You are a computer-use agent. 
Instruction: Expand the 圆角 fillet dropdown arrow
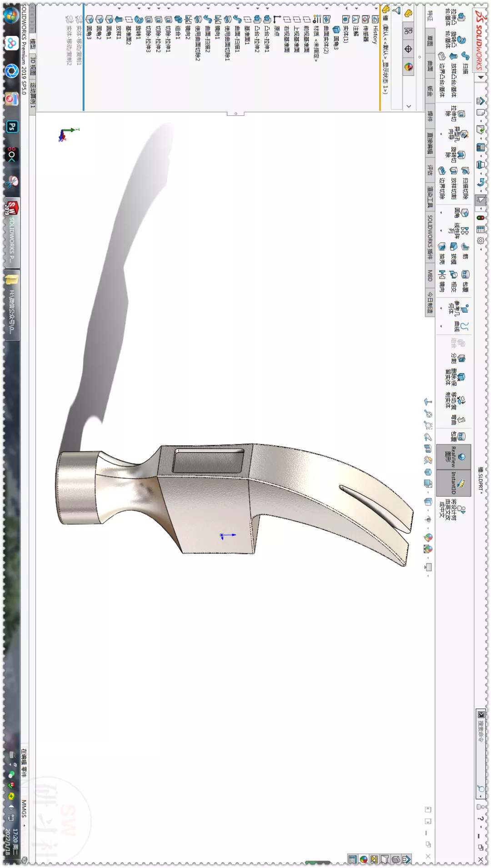pyautogui.click(x=441, y=213)
